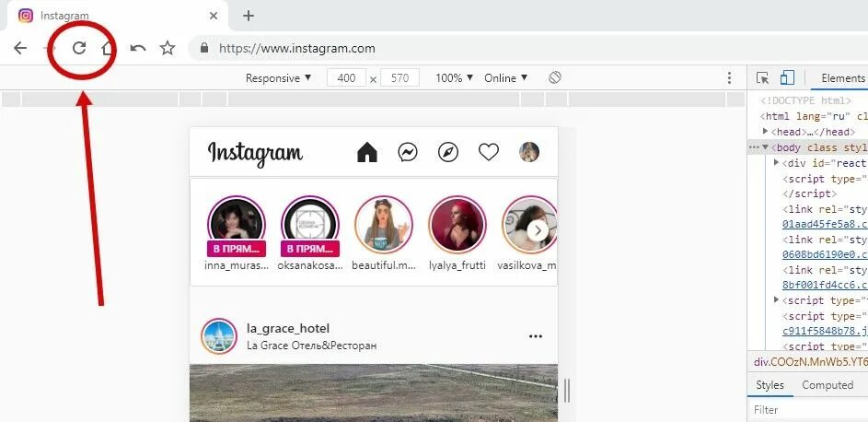Click the div.COOzN breadcrumb

point(810,362)
